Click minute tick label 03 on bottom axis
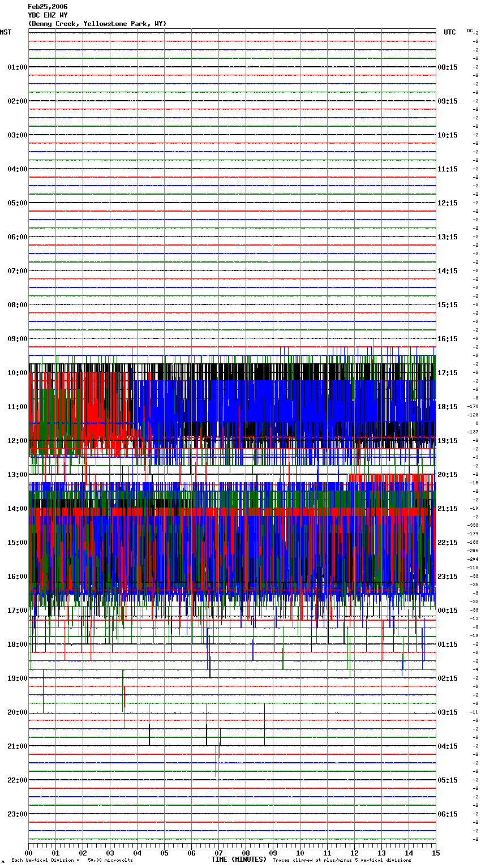This screenshot has height=868, width=481. [110, 853]
